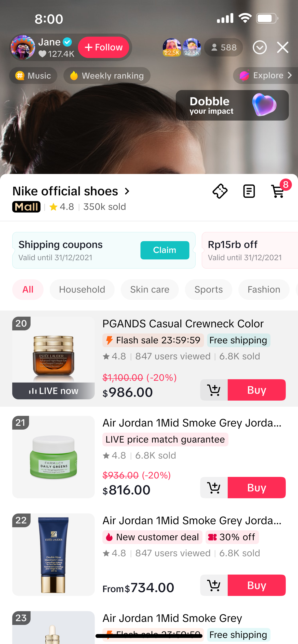The image size is (298, 644).
Task: Open the Farmacy Daily Greens product thumbnail
Action: point(53,457)
